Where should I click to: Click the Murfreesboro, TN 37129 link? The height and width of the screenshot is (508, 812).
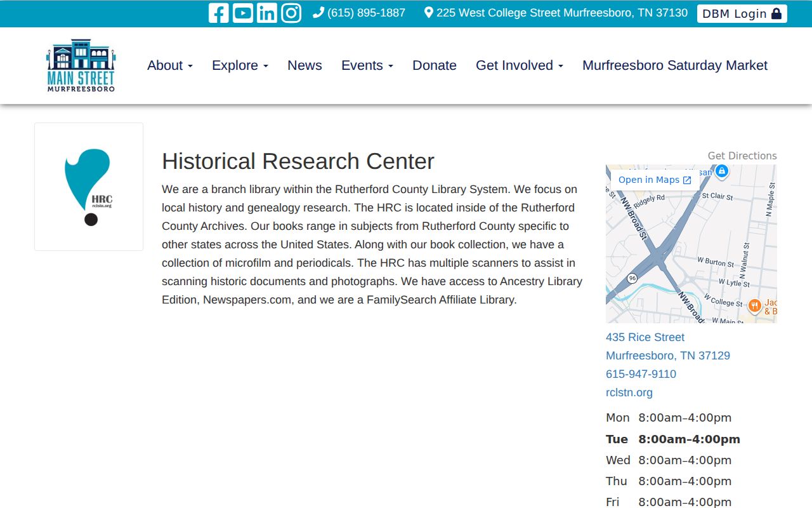pos(668,356)
